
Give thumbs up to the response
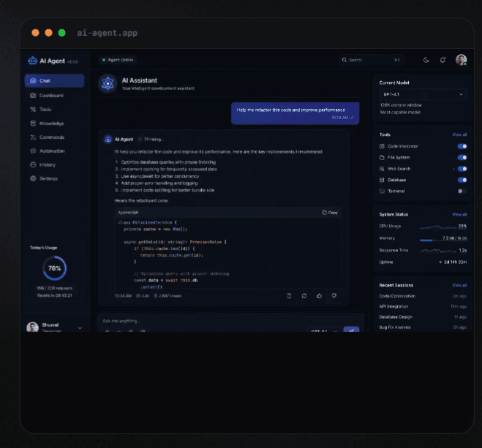click(x=319, y=296)
